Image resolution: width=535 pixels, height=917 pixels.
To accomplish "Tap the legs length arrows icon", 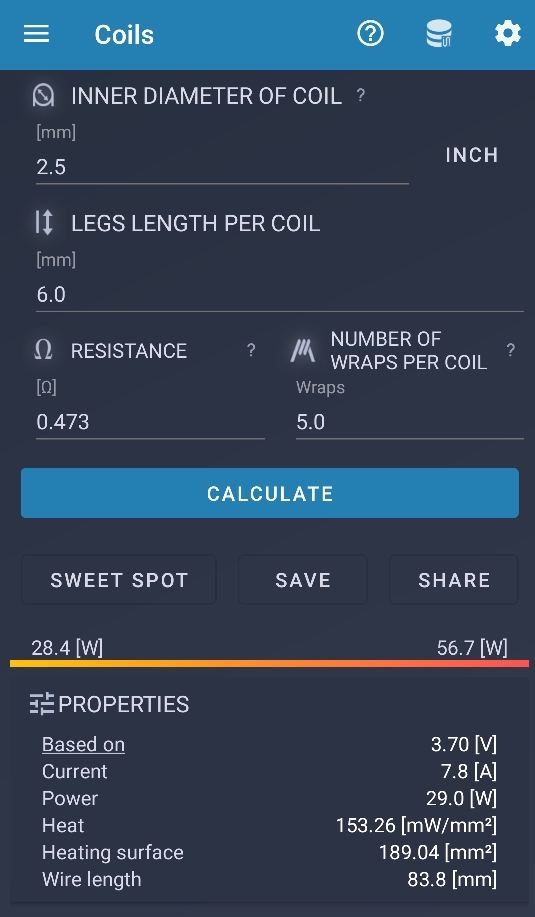I will (x=44, y=223).
